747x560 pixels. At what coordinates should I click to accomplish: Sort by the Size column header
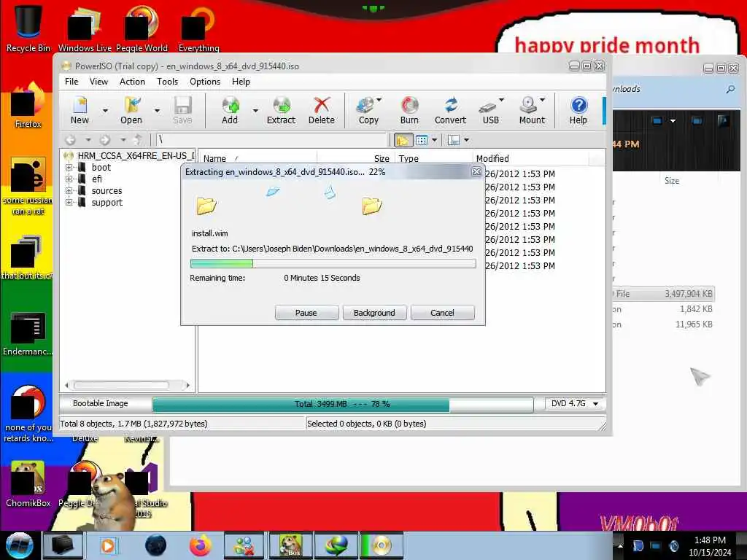(x=355, y=158)
